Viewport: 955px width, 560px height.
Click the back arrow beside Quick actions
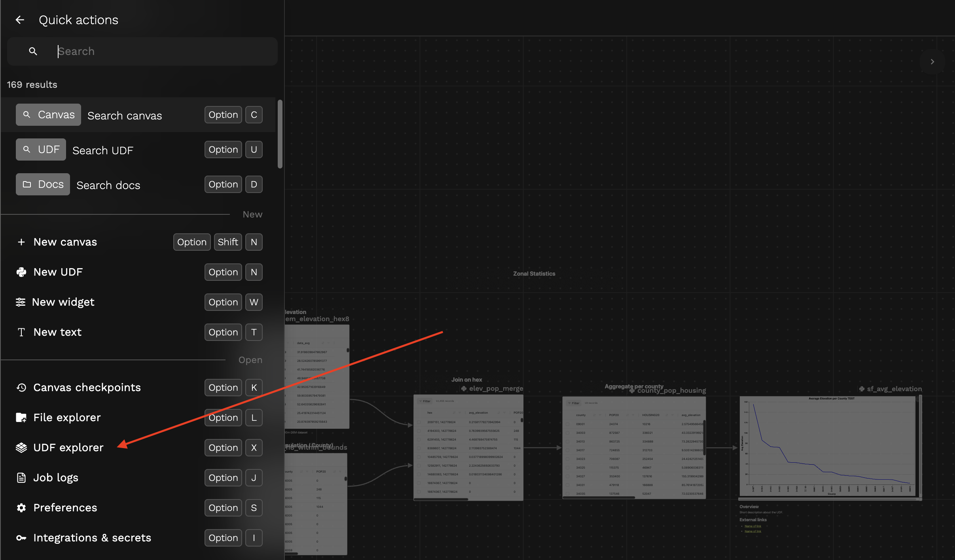[20, 20]
